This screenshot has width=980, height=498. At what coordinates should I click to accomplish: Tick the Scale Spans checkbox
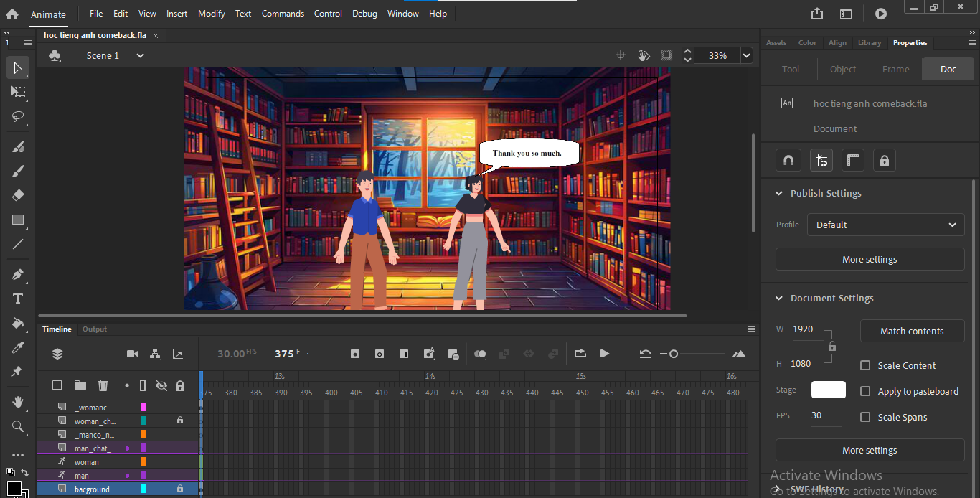(x=865, y=417)
